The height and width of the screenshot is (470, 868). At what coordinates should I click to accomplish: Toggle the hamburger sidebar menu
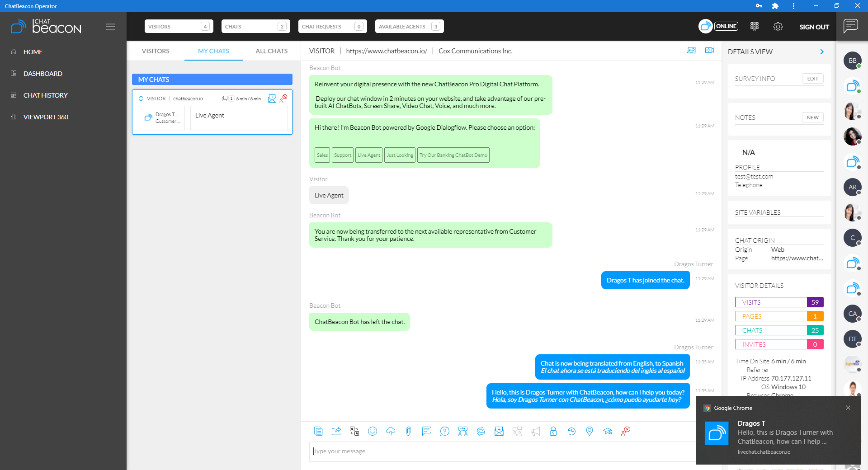coord(110,27)
